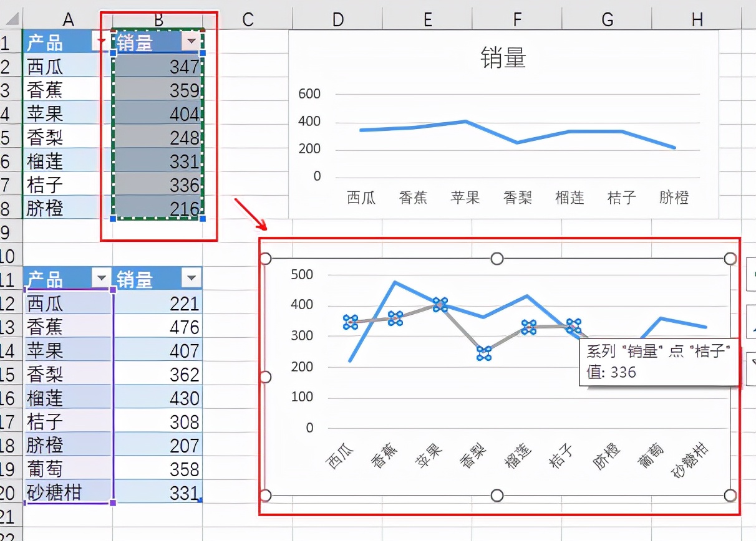Click the gray series data marker above 香梨

coord(484,353)
